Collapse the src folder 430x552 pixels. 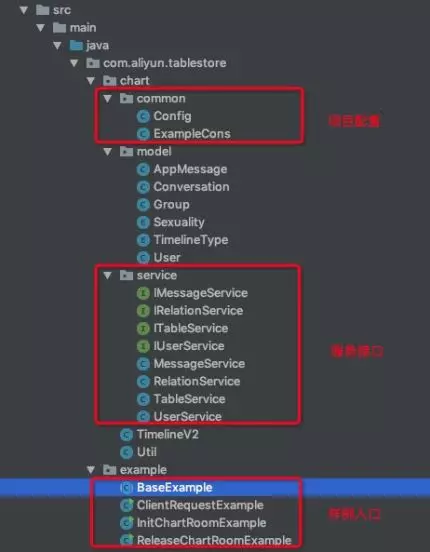click(x=24, y=10)
